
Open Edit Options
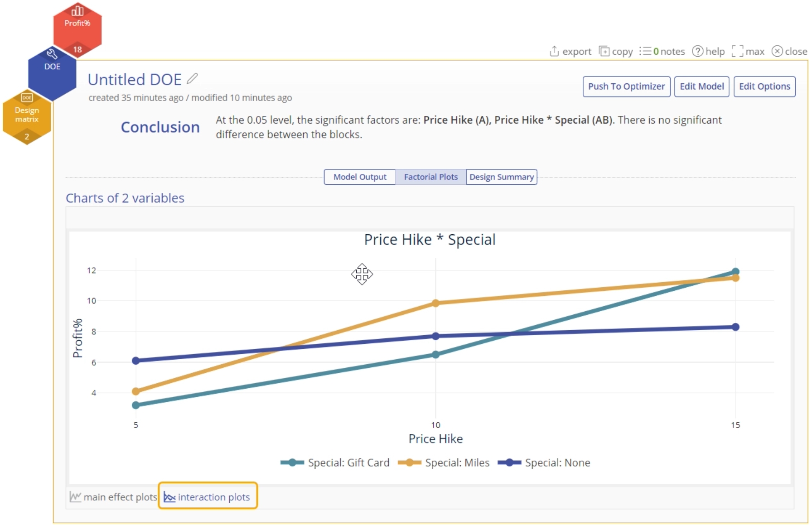764,87
